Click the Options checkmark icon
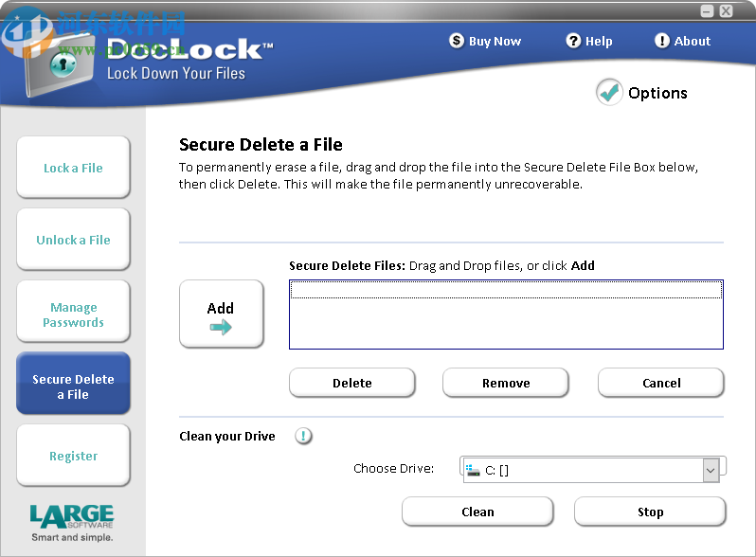 (x=609, y=93)
